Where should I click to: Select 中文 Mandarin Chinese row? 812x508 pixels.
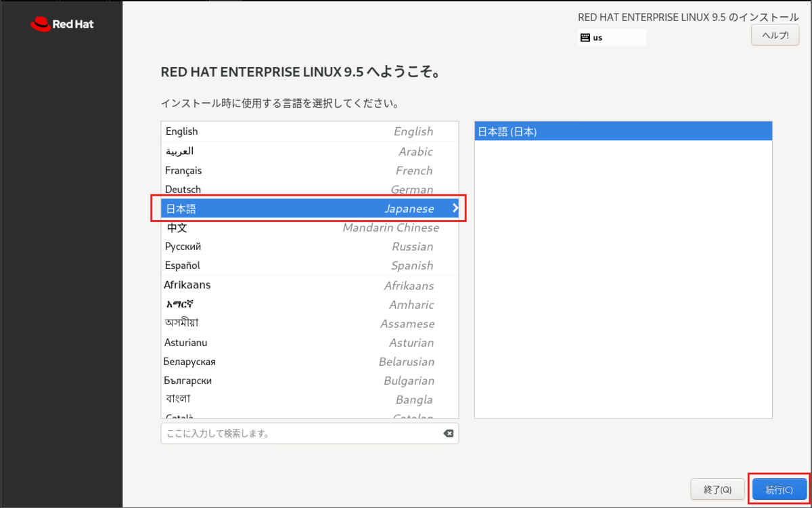[310, 228]
